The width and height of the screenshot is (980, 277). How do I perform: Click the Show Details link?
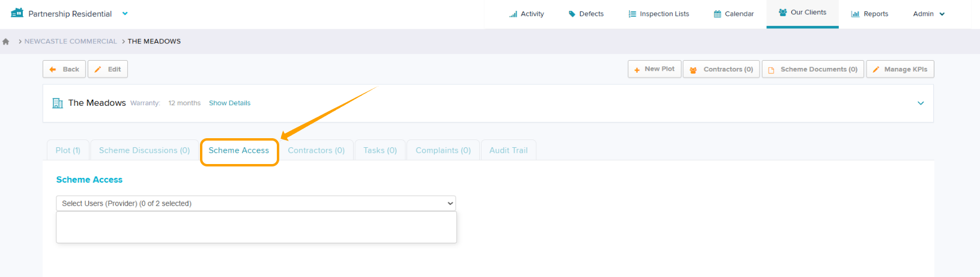pyautogui.click(x=229, y=103)
